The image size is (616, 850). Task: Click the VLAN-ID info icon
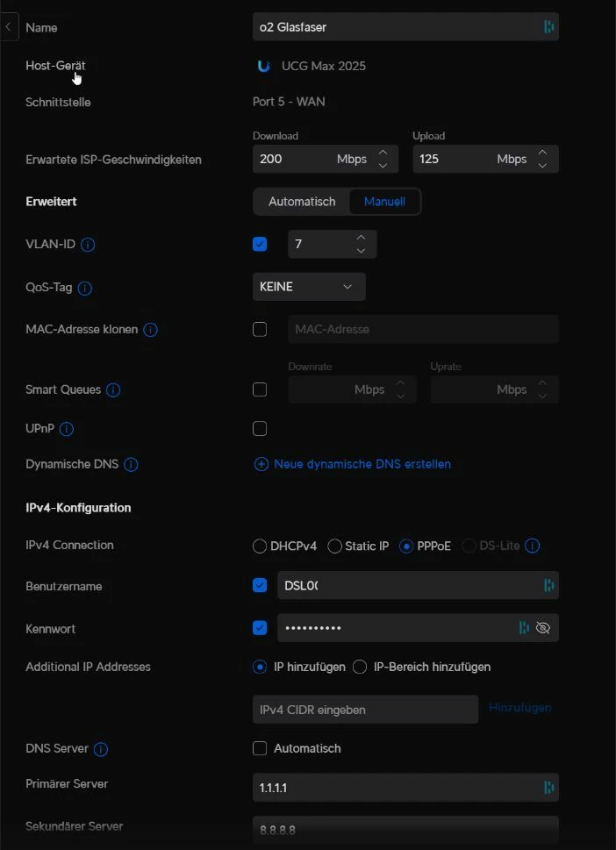(x=88, y=245)
